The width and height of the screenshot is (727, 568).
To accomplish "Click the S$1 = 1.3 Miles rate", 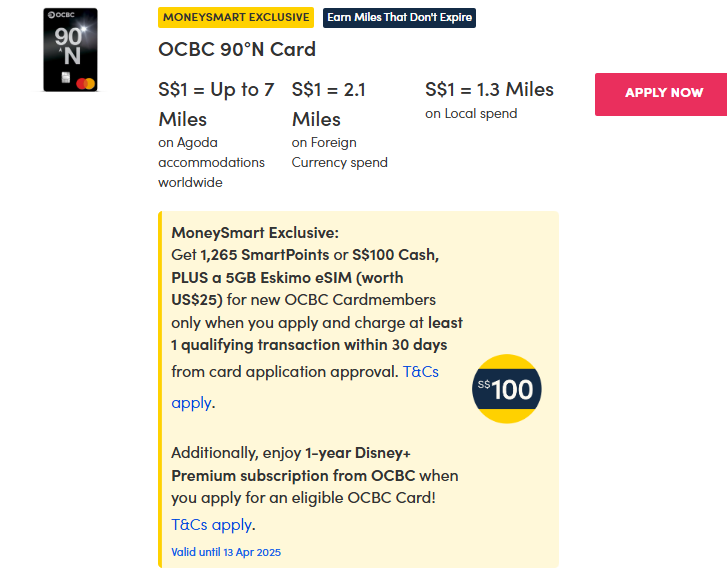I will (x=489, y=89).
